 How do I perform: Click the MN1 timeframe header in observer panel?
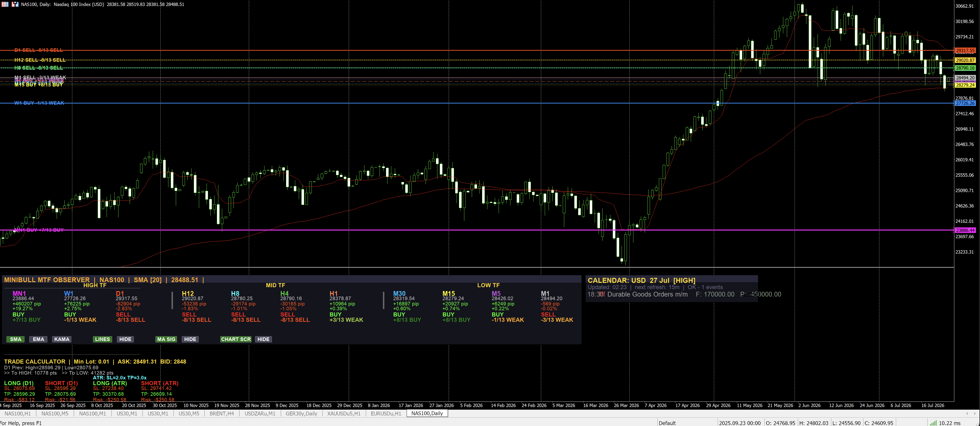pos(19,294)
